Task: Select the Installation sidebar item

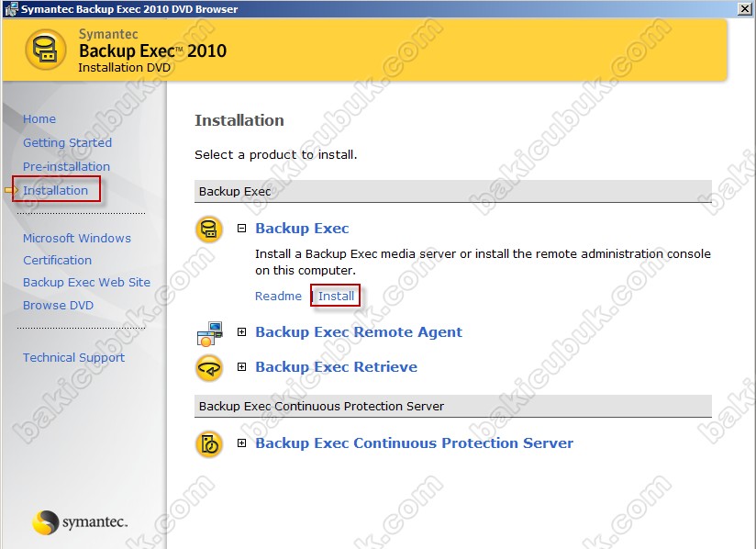Action: click(x=55, y=190)
